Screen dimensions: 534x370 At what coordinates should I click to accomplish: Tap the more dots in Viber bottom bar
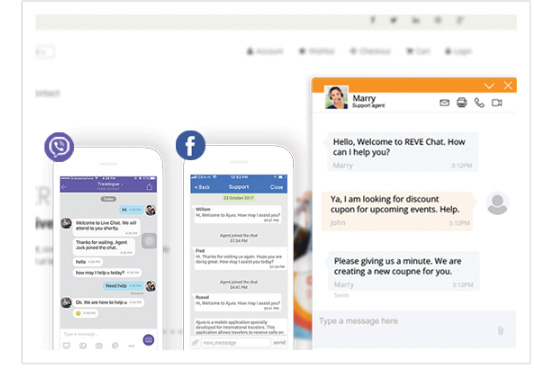[x=131, y=346]
